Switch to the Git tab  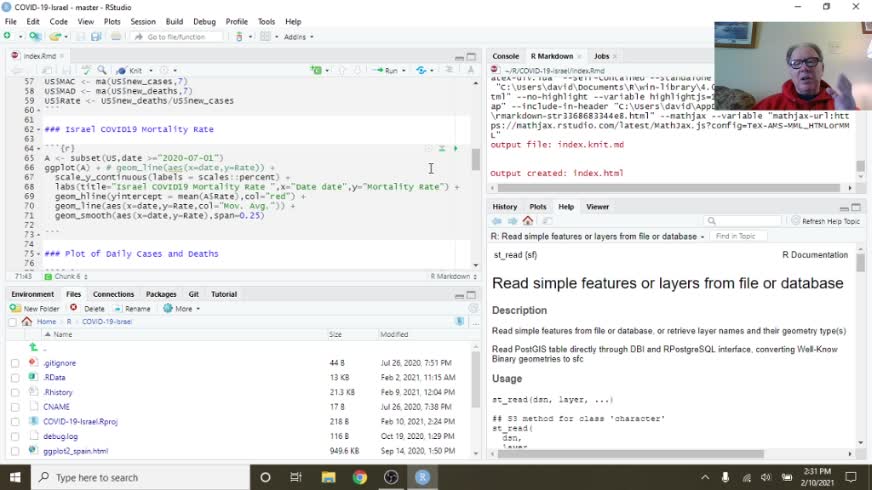194,294
